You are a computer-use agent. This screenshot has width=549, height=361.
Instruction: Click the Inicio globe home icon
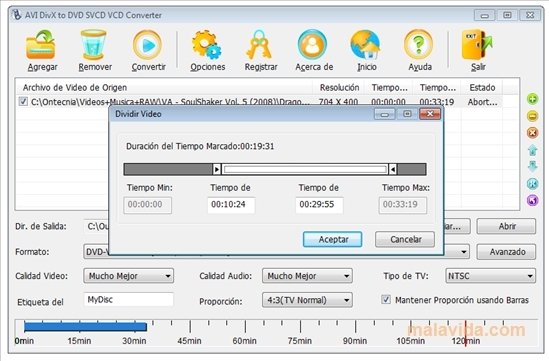365,44
